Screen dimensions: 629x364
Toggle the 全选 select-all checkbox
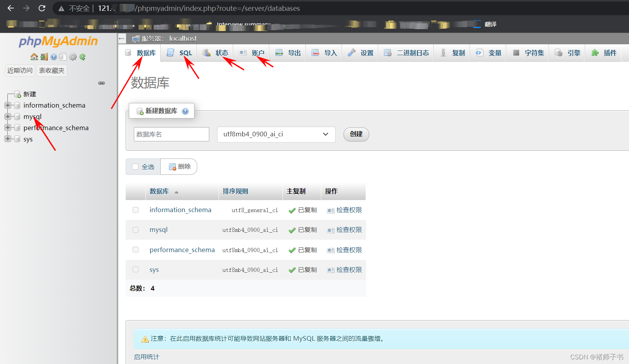coord(135,167)
